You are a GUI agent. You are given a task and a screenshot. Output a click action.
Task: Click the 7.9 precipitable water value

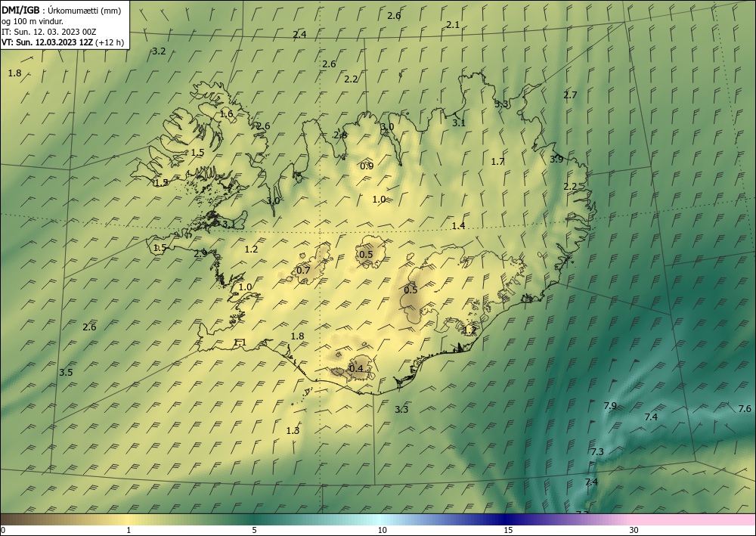point(610,406)
